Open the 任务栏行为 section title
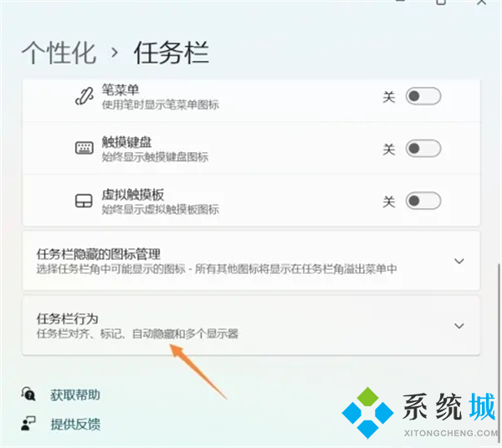Image resolution: width=502 pixels, height=448 pixels. (x=67, y=318)
